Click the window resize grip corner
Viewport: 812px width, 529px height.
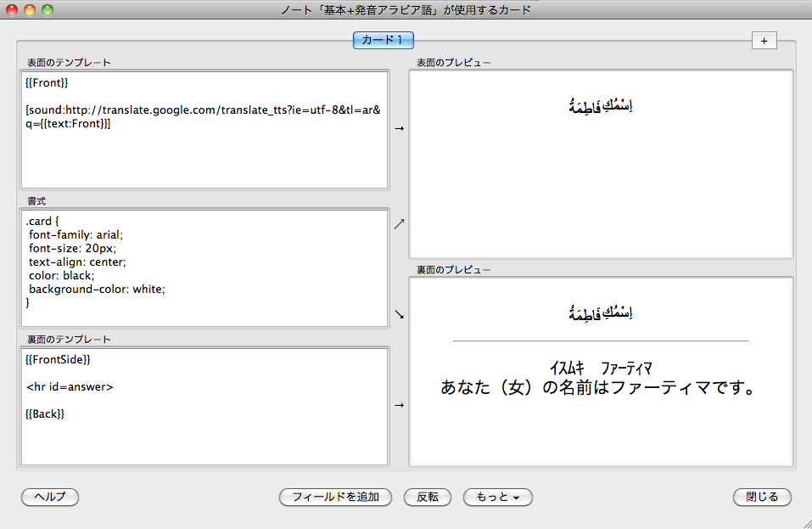coord(807,524)
